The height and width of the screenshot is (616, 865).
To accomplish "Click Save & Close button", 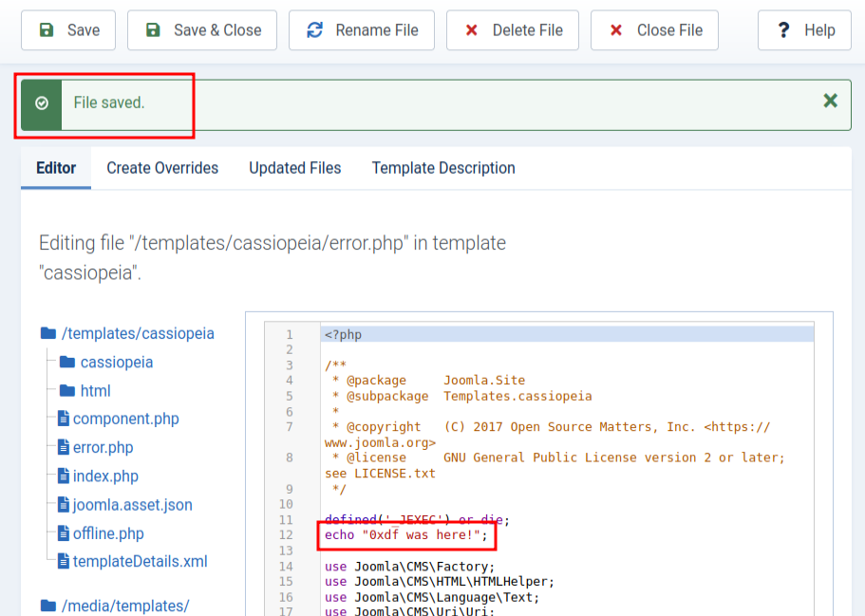I will 202,30.
